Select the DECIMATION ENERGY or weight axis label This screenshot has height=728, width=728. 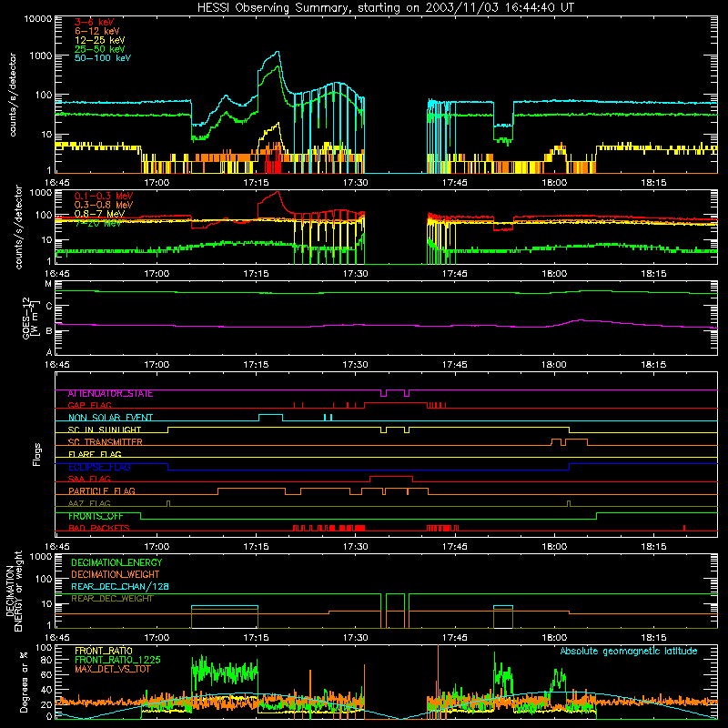(14, 591)
